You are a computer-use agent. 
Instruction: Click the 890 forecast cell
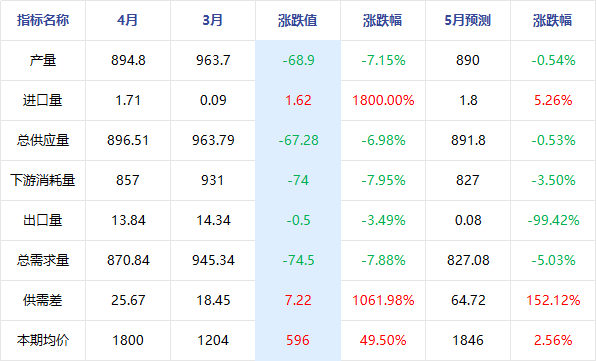click(468, 60)
